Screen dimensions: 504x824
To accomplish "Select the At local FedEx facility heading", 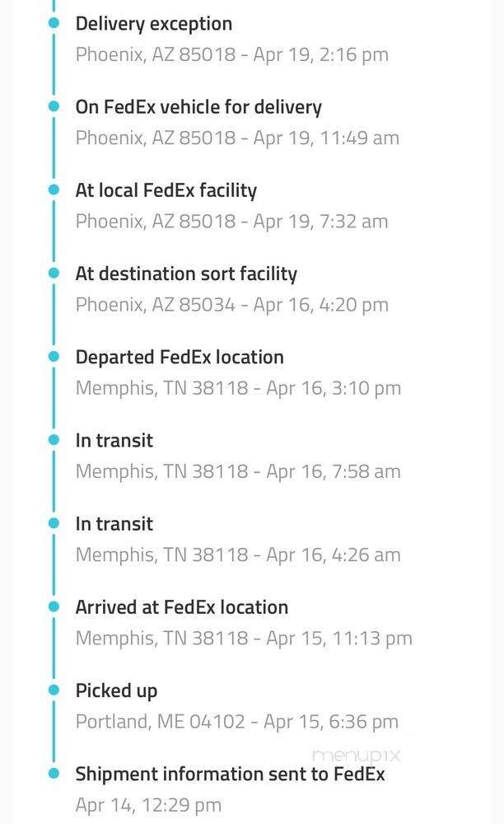I will 166,190.
